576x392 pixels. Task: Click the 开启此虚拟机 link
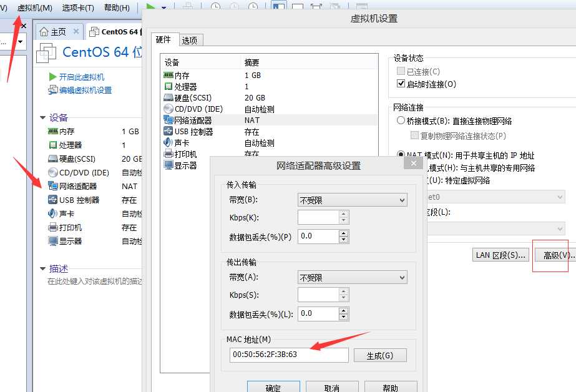click(82, 77)
